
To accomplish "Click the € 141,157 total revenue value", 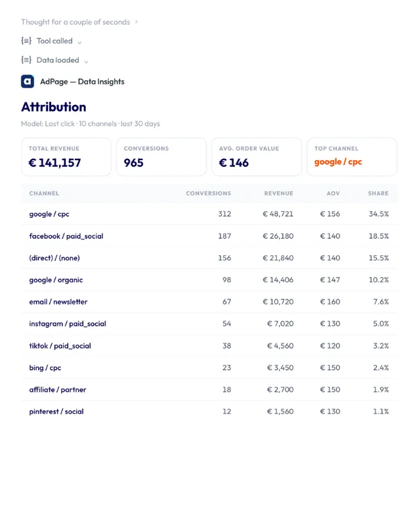I will click(x=54, y=163).
